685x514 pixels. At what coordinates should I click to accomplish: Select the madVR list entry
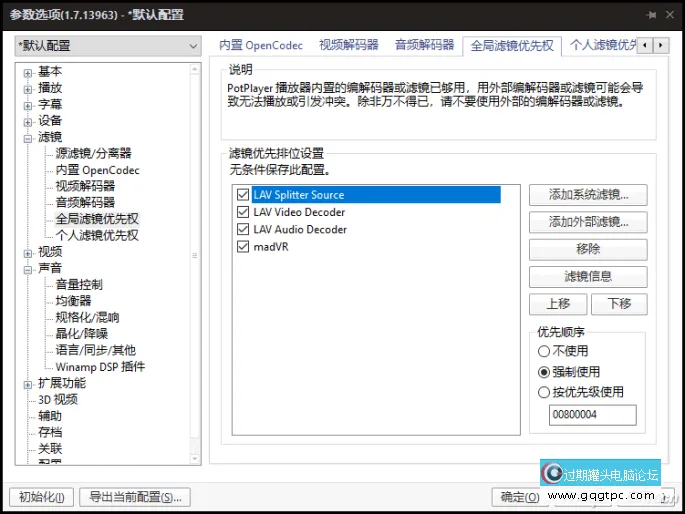271,247
